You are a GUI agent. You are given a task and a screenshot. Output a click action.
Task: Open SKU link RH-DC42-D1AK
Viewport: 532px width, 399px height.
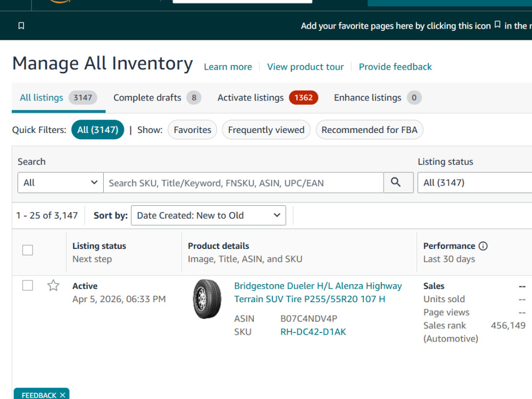313,332
